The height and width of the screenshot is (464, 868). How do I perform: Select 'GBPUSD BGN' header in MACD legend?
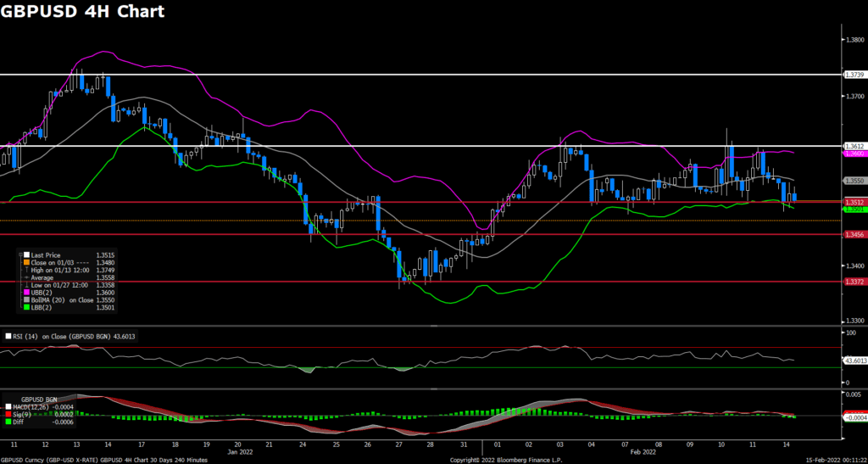39,399
